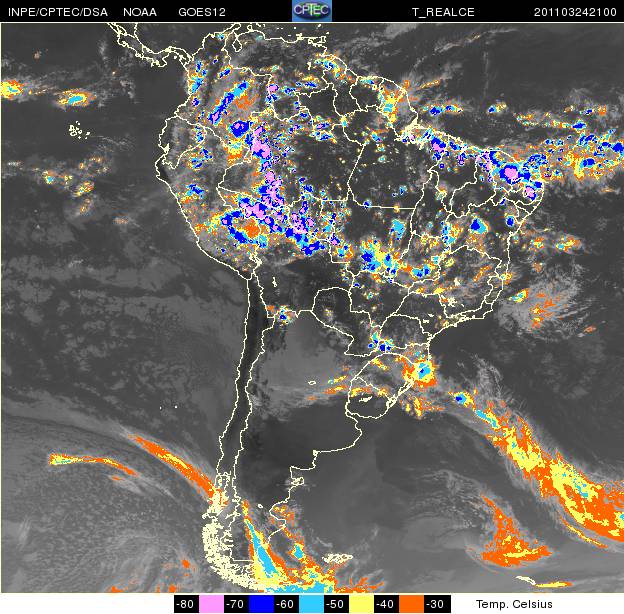
Task: Select the pink color swatch in legend
Action: tap(212, 604)
